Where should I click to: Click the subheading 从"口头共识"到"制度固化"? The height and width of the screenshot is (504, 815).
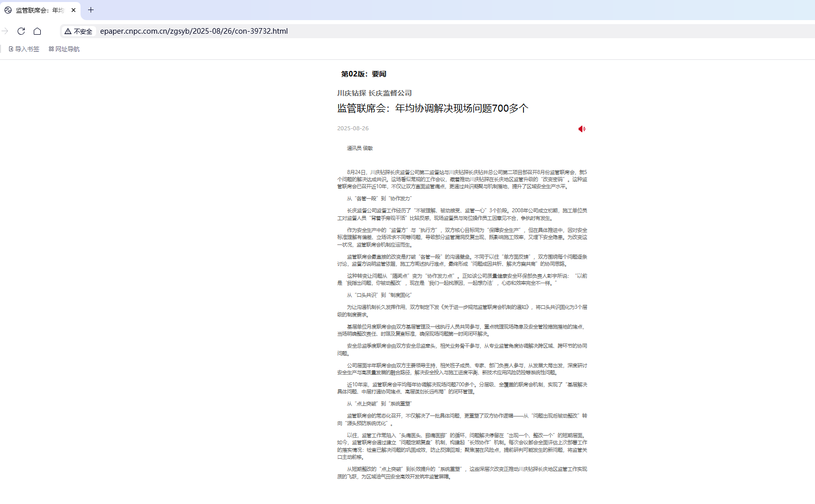(379, 295)
